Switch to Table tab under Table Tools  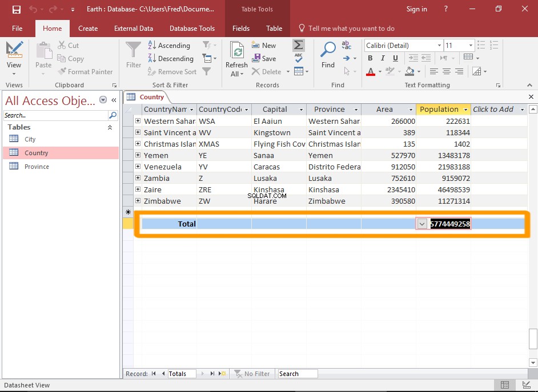point(274,29)
